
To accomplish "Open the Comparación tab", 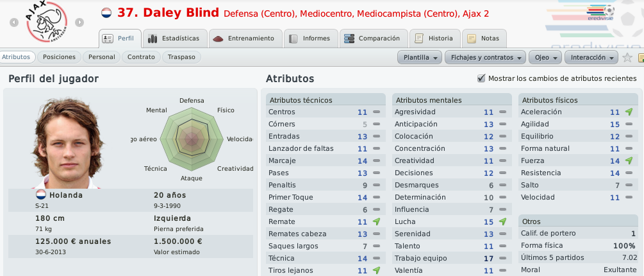I will 372,39.
